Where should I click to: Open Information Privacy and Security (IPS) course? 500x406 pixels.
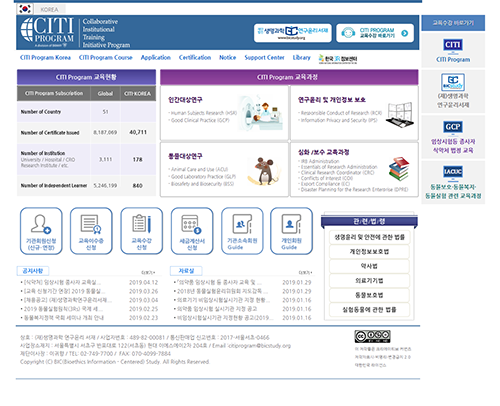pos(338,120)
